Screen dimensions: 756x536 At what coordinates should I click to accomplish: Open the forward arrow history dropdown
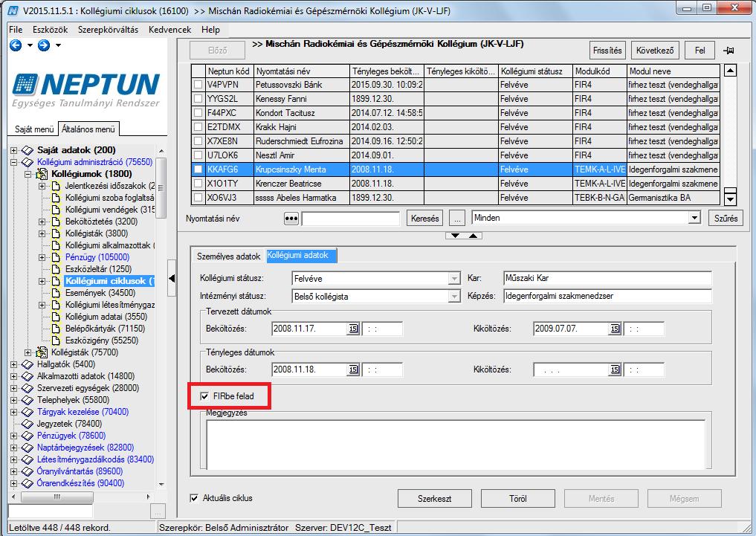pyautogui.click(x=58, y=45)
